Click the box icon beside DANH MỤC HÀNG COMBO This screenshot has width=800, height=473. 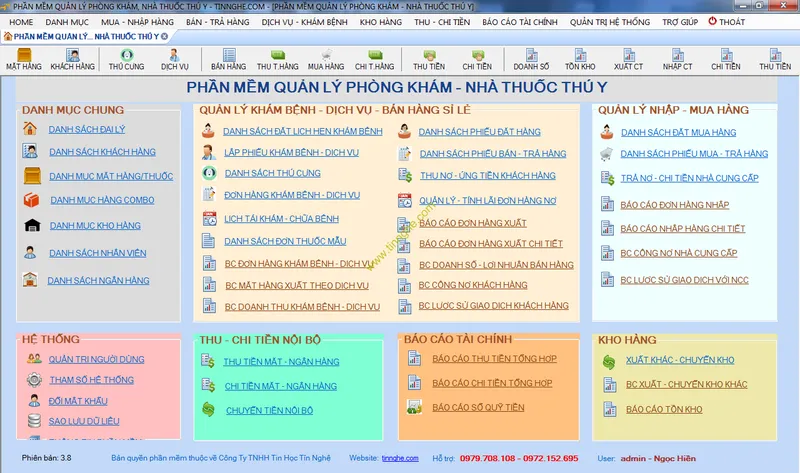pos(31,200)
